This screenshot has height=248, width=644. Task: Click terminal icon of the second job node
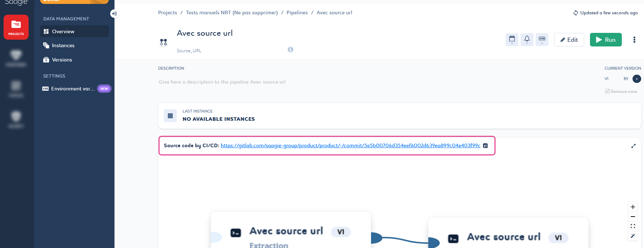(453, 239)
